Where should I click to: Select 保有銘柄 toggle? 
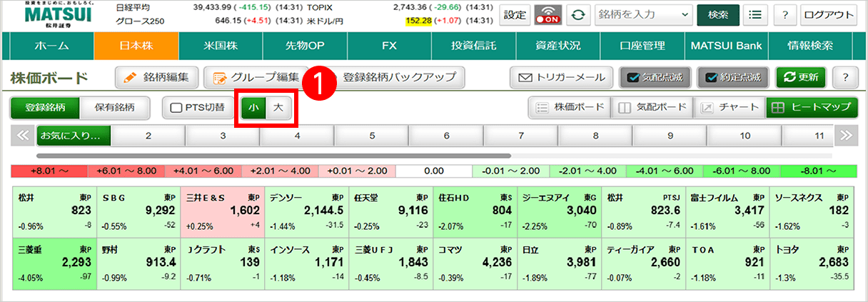pyautogui.click(x=115, y=108)
